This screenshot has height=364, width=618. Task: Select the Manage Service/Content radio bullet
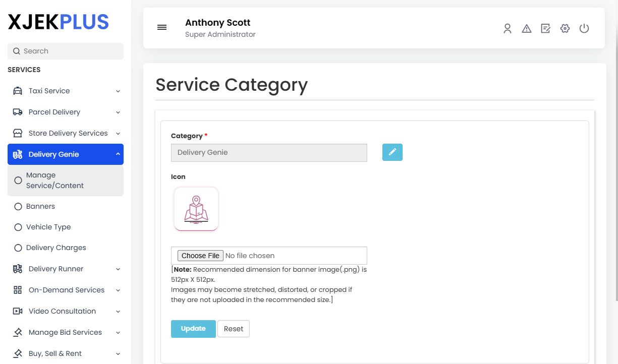(18, 180)
